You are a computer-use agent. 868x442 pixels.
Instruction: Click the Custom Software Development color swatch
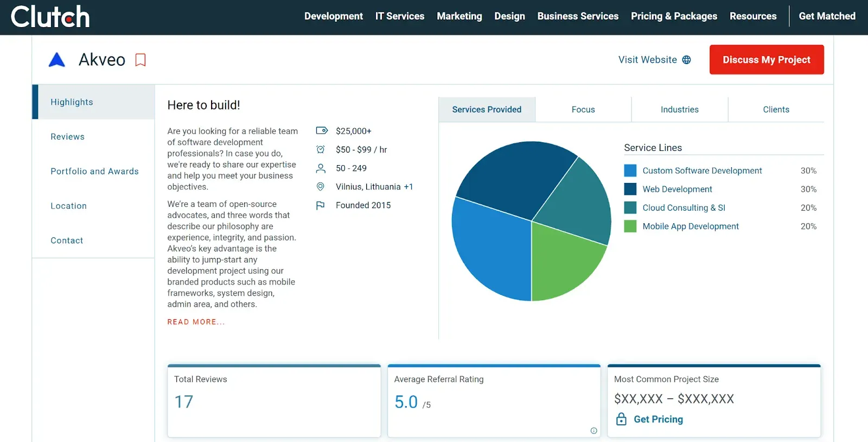coord(630,171)
